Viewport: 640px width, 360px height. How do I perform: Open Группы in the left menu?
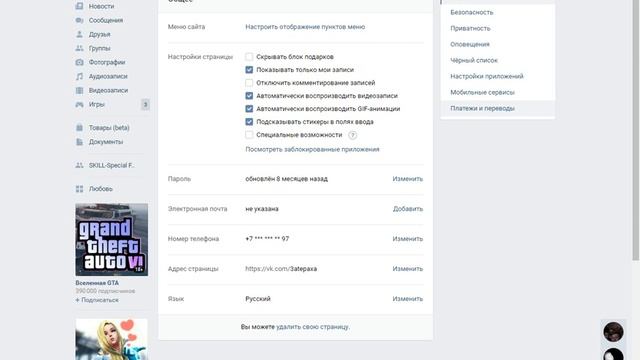(100, 48)
